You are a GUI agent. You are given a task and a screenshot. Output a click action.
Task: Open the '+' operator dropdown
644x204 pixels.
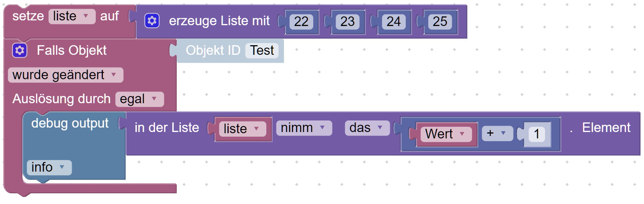tap(497, 133)
